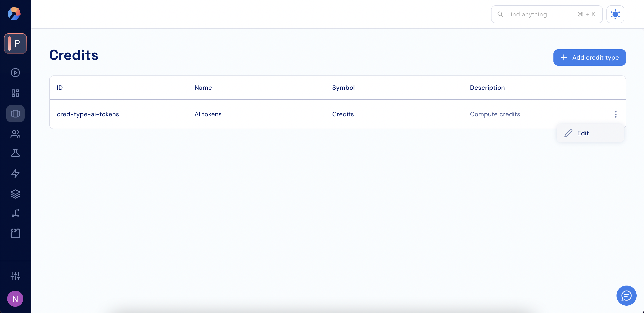Click the cred-type-ai-tokens ID cell

(x=88, y=114)
